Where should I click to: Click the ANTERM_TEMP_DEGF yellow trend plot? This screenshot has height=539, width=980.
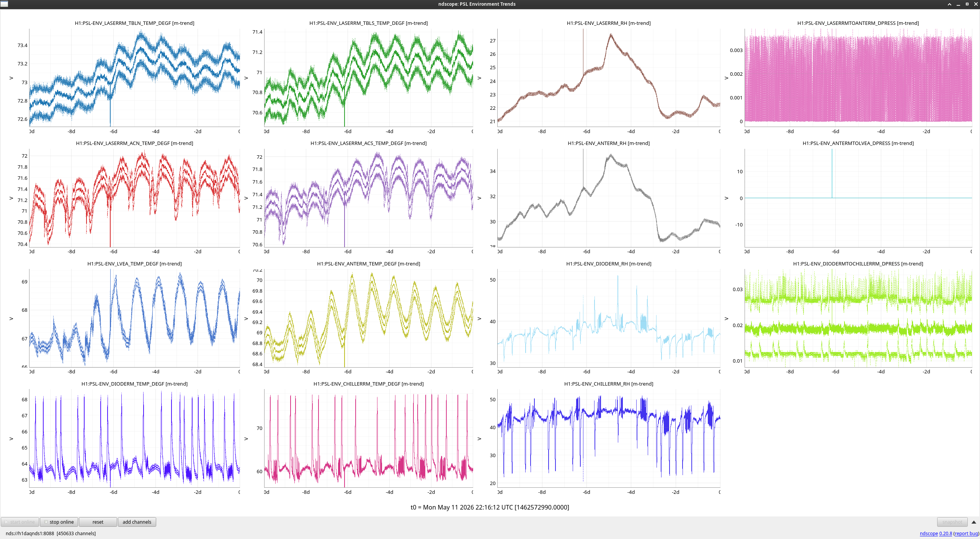pos(368,318)
